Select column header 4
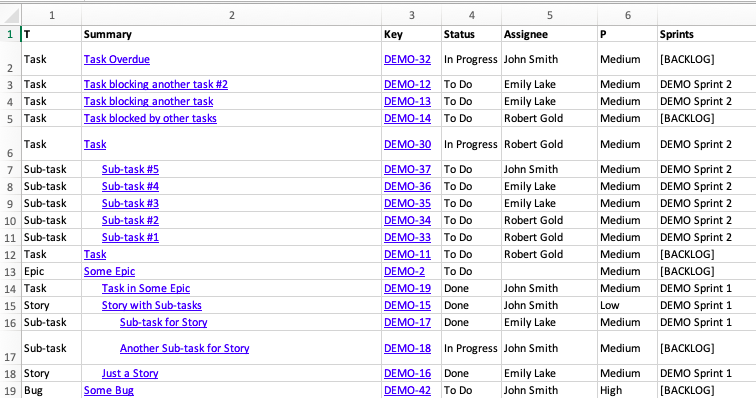The height and width of the screenshot is (398, 756). pos(472,15)
